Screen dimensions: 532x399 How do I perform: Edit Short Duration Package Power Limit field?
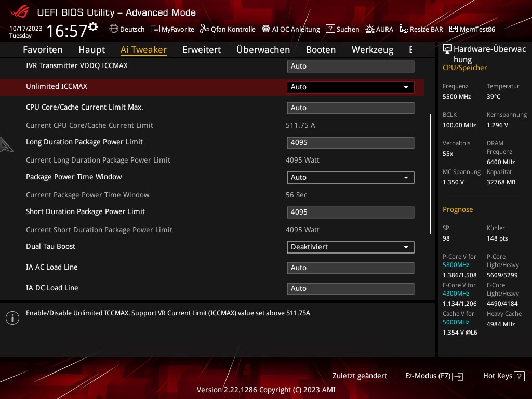pyautogui.click(x=350, y=212)
